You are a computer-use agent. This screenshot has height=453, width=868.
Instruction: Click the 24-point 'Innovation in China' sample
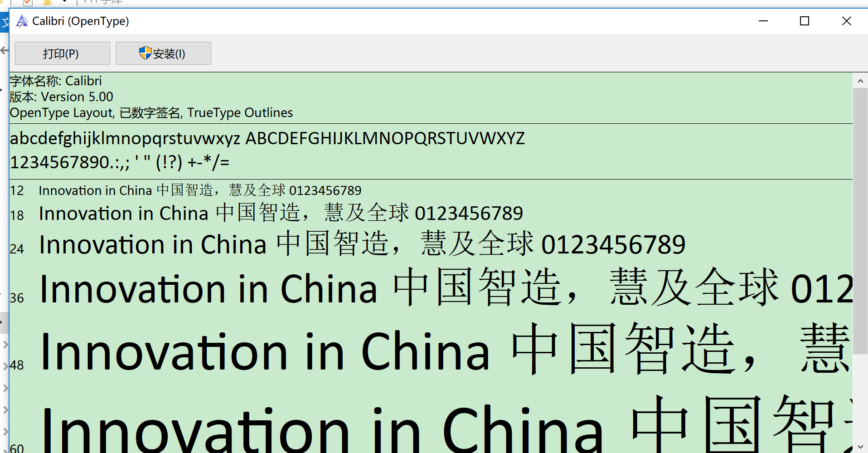point(362,244)
